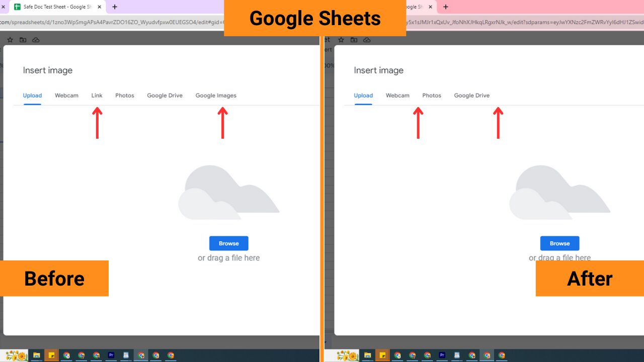Open File Explorer from the taskbar
This screenshot has height=362, width=644.
(36, 355)
